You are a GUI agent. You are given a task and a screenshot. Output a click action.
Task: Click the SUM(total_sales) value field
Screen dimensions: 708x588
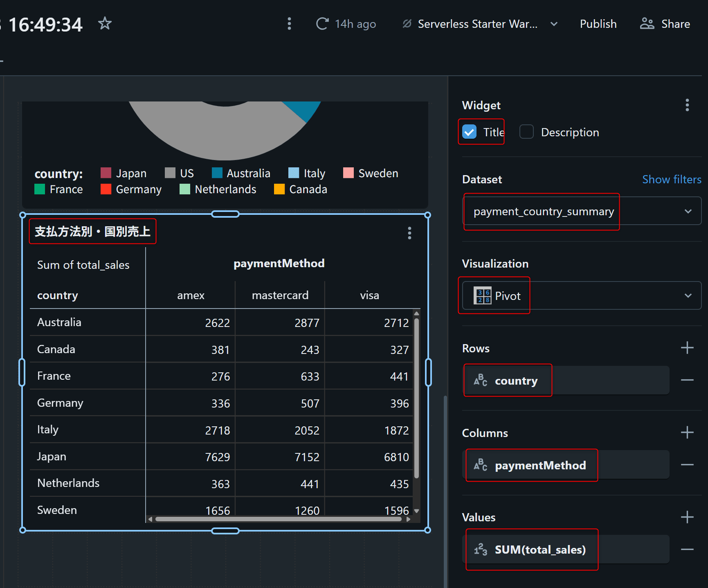540,550
